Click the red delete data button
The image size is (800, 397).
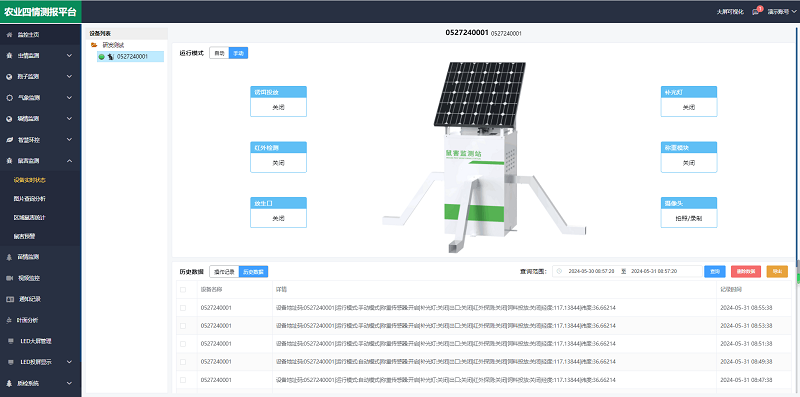[746, 271]
